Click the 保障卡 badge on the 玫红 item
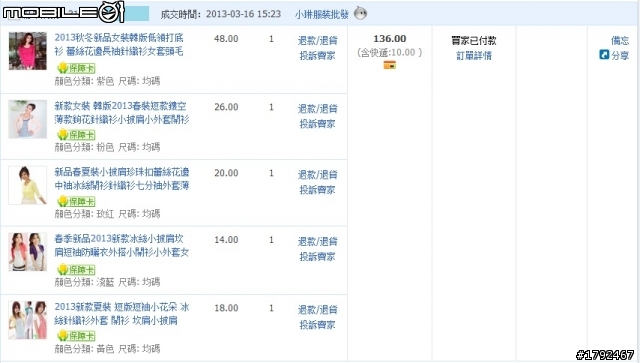 click(76, 201)
